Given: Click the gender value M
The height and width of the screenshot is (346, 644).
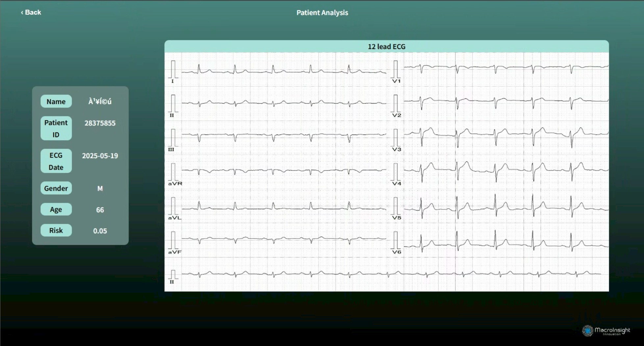Looking at the screenshot, I should pyautogui.click(x=100, y=188).
